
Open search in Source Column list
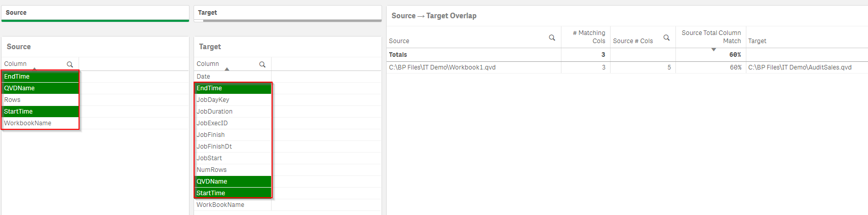[x=70, y=64]
